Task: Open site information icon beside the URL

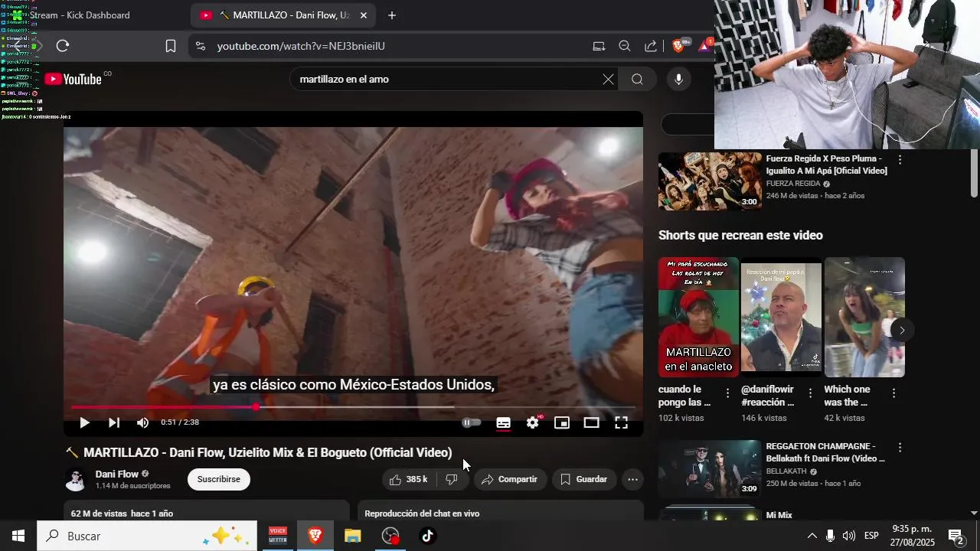Action: [x=201, y=46]
